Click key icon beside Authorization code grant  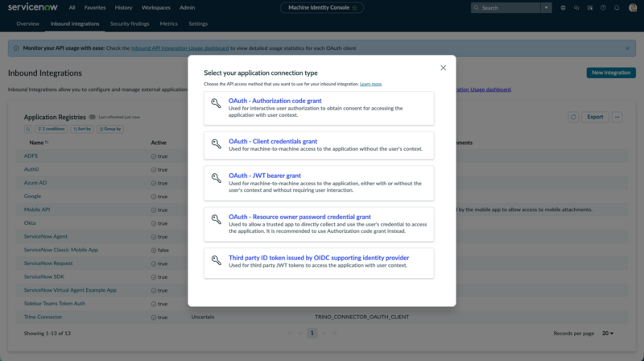tap(216, 103)
